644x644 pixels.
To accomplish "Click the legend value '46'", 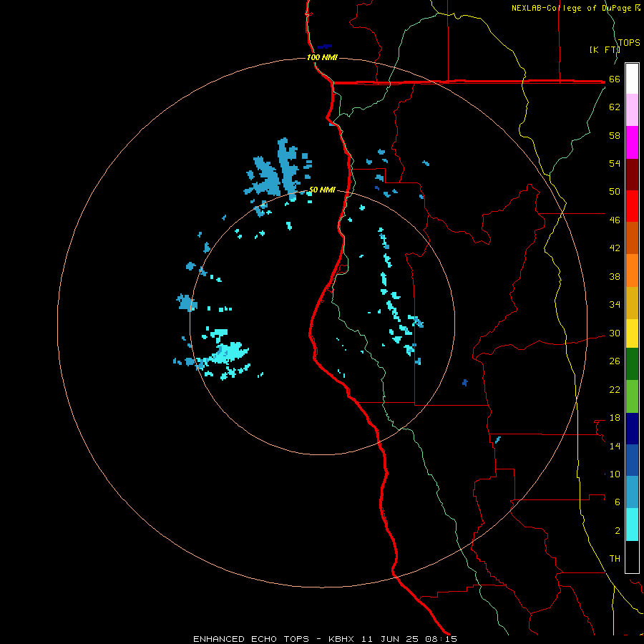I will pyautogui.click(x=615, y=220).
